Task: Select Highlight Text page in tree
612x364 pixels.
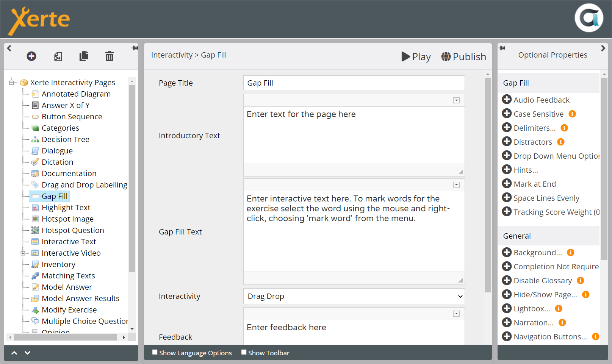Action: pyautogui.click(x=66, y=208)
